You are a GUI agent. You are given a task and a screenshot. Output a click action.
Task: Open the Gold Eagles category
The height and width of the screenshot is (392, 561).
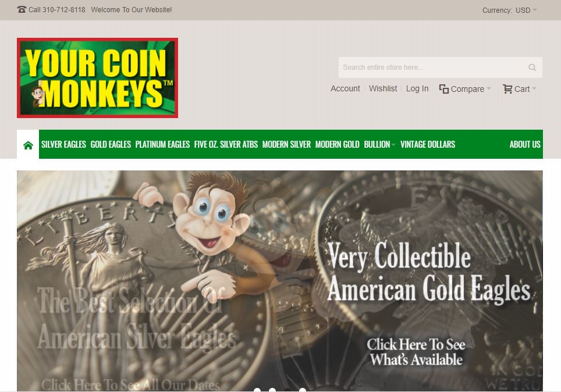111,144
